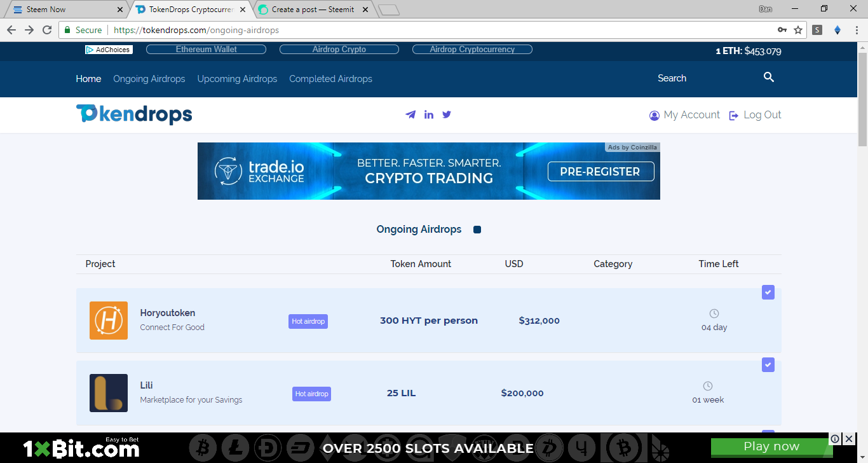Click Play now on the 1xBit banner
The image size is (868, 463).
tap(771, 446)
